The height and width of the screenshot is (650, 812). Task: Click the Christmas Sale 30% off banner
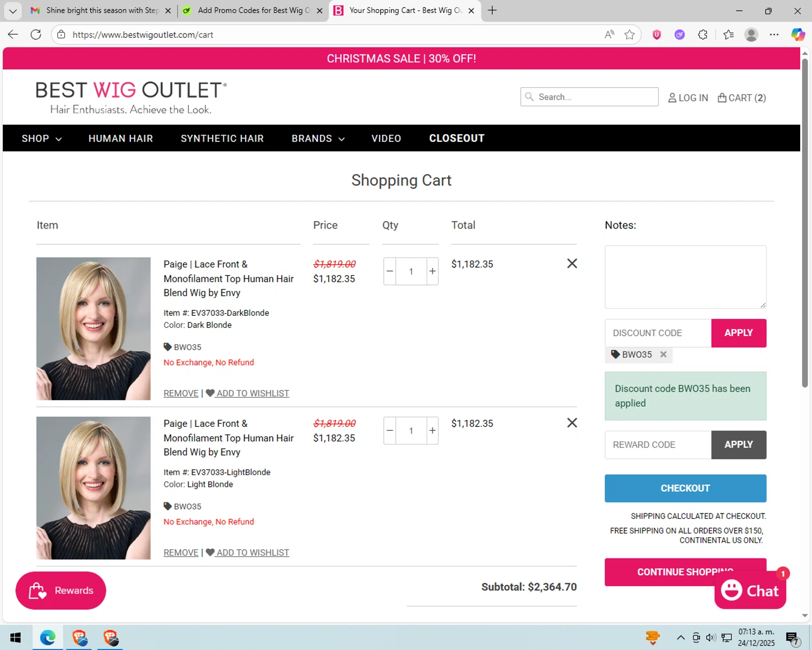[x=402, y=58]
